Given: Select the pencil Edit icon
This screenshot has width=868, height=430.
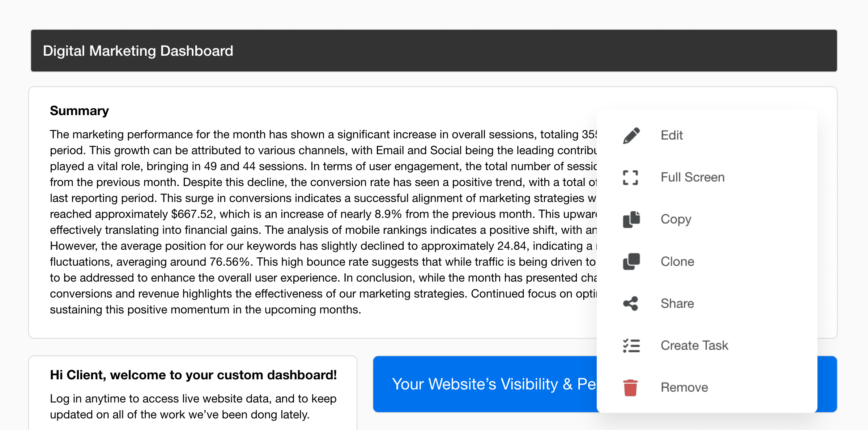Looking at the screenshot, I should tap(631, 134).
